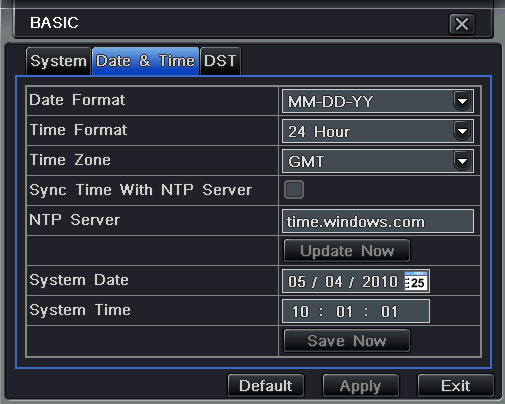Click the Time Format label

[78, 130]
